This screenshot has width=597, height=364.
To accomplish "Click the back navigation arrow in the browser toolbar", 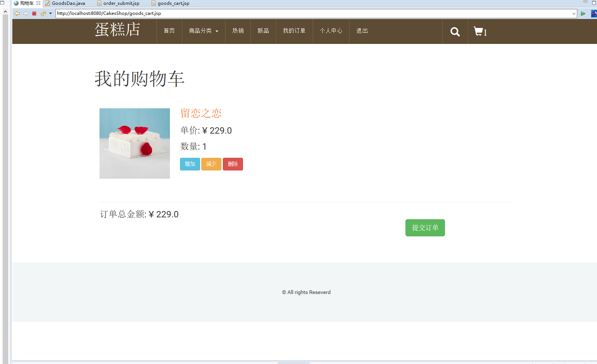I will pos(17,13).
